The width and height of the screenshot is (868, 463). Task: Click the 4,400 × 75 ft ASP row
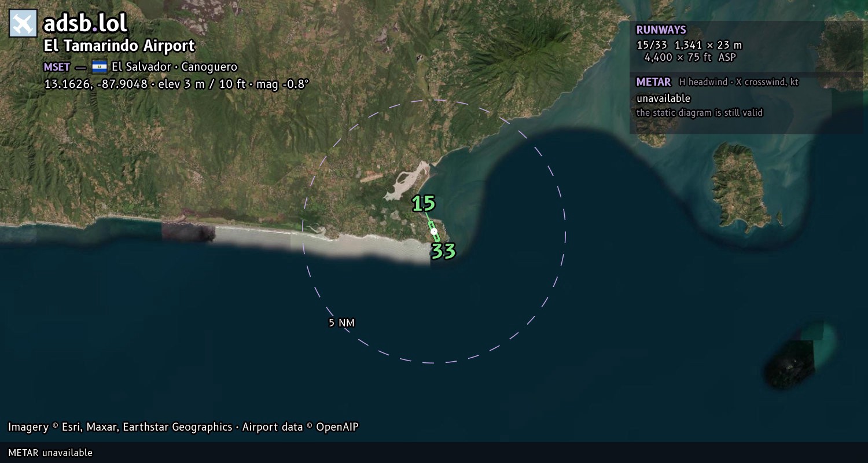click(x=690, y=57)
